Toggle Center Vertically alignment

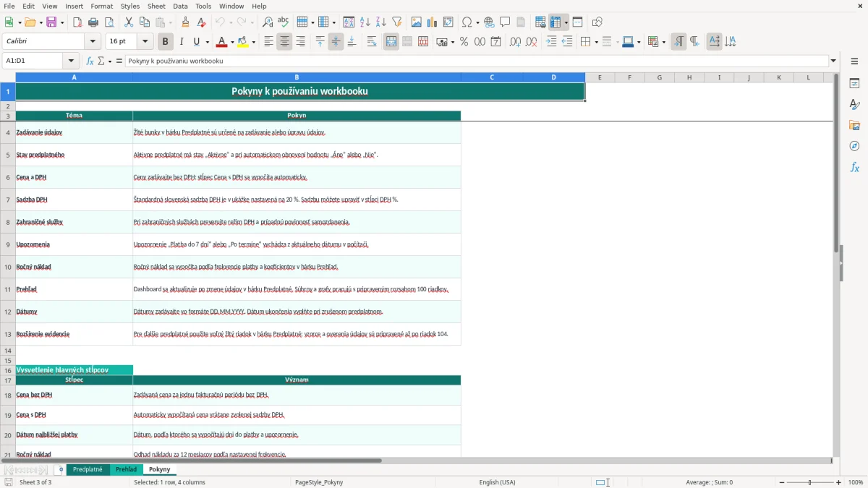(x=336, y=42)
